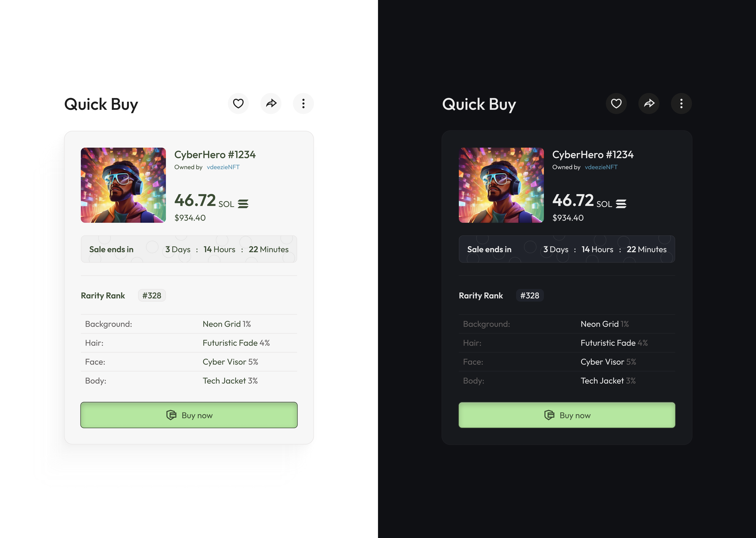Click the heart favorite icon in light mode
The width and height of the screenshot is (756, 538).
[238, 103]
